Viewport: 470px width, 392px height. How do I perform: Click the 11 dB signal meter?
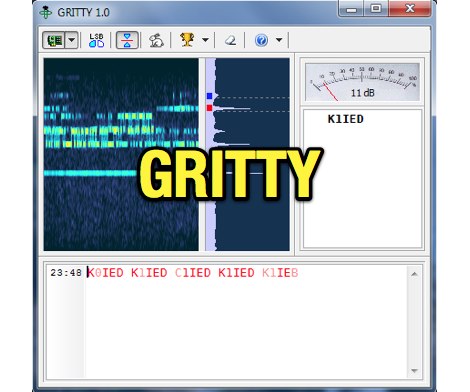point(362,82)
